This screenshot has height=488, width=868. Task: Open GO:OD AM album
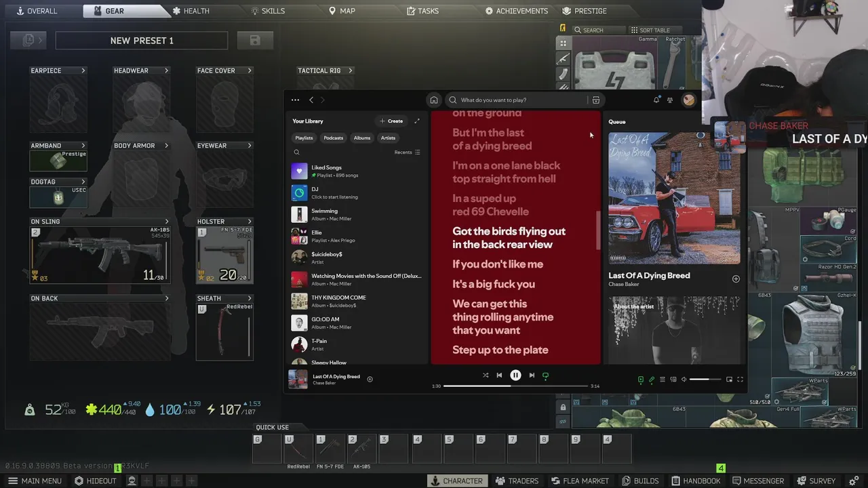(x=357, y=323)
